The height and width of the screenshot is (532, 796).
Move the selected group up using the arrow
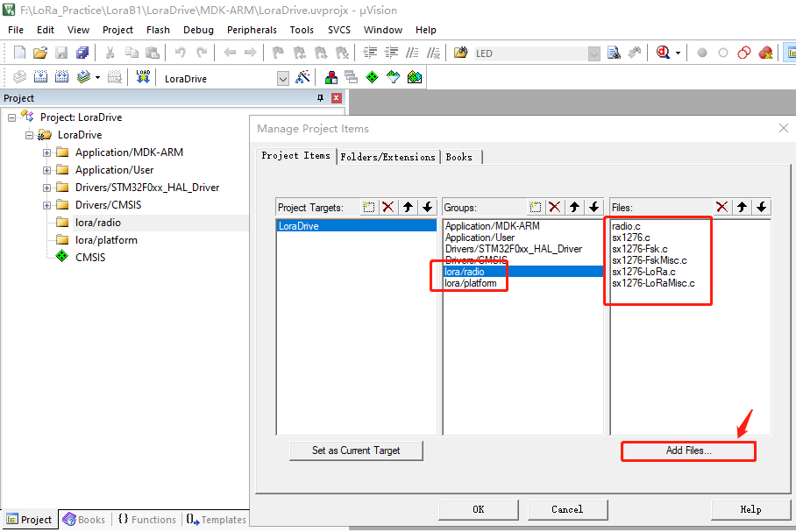point(575,207)
